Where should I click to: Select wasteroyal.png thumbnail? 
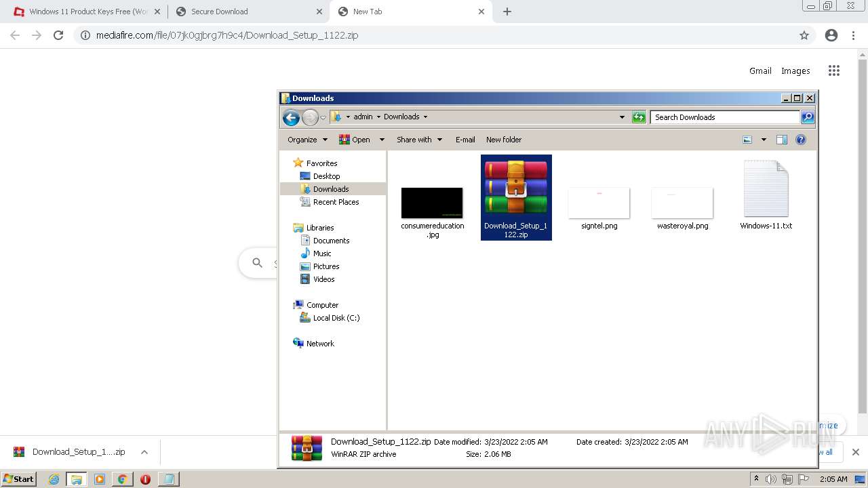[x=682, y=209]
